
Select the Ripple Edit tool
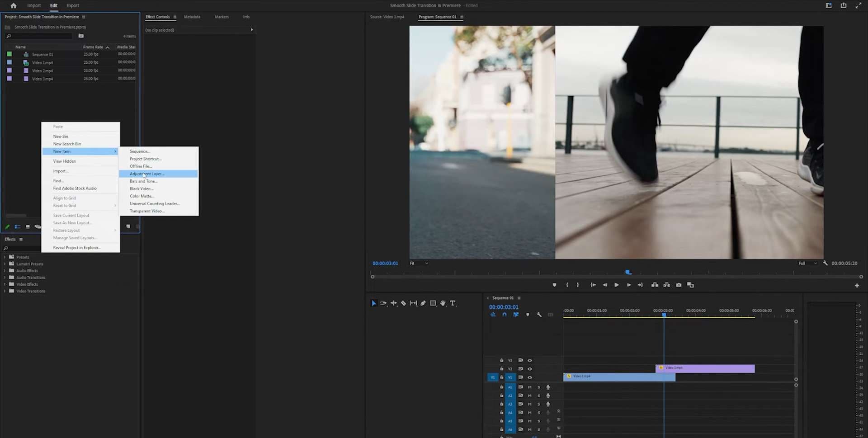(393, 303)
